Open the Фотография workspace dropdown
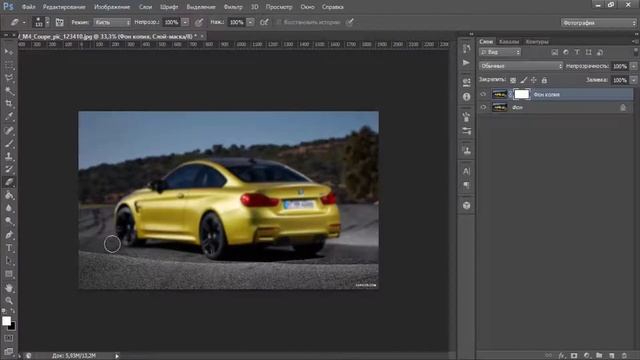The image size is (640, 360). click(x=598, y=23)
